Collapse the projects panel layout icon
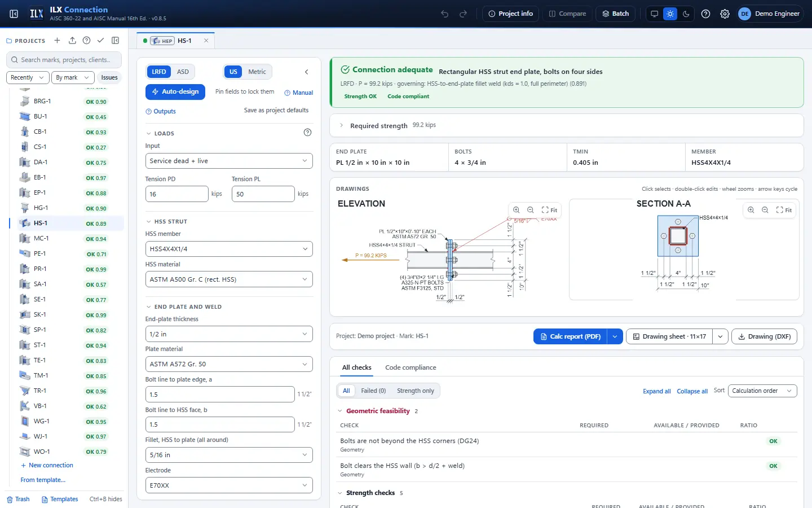The width and height of the screenshot is (812, 508). pos(115,41)
